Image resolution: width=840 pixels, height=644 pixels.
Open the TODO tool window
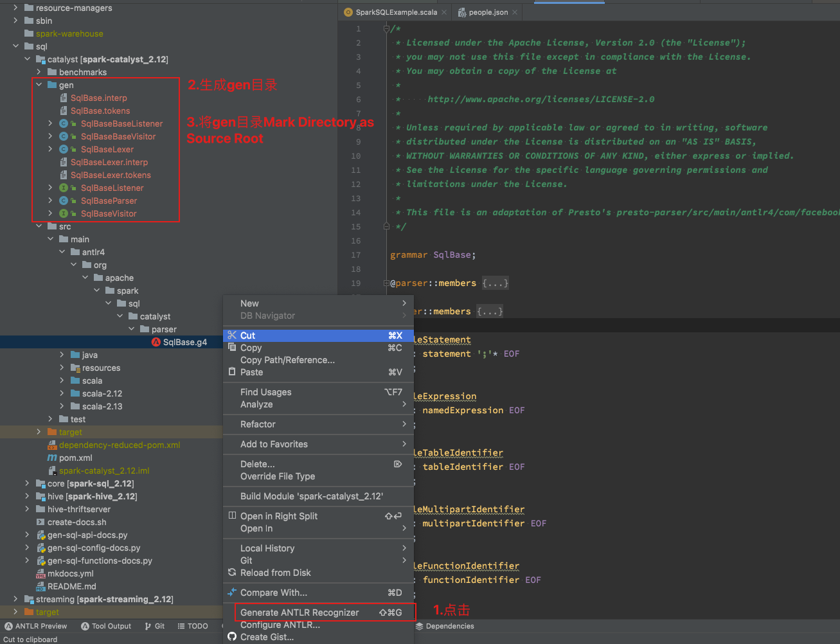point(193,626)
